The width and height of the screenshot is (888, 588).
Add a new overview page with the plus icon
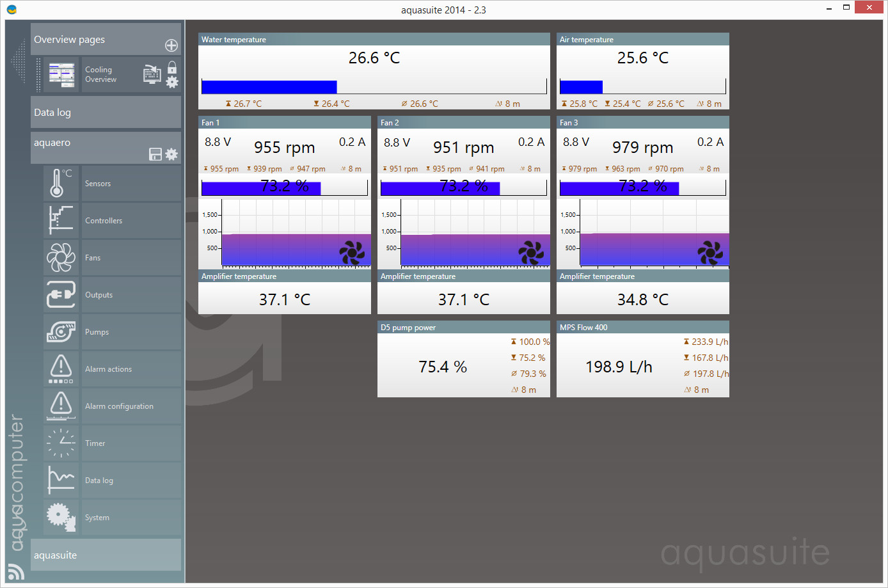pyautogui.click(x=171, y=45)
